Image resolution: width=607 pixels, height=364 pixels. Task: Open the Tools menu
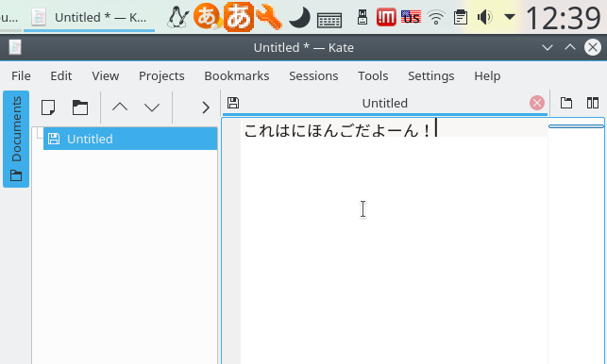(373, 75)
